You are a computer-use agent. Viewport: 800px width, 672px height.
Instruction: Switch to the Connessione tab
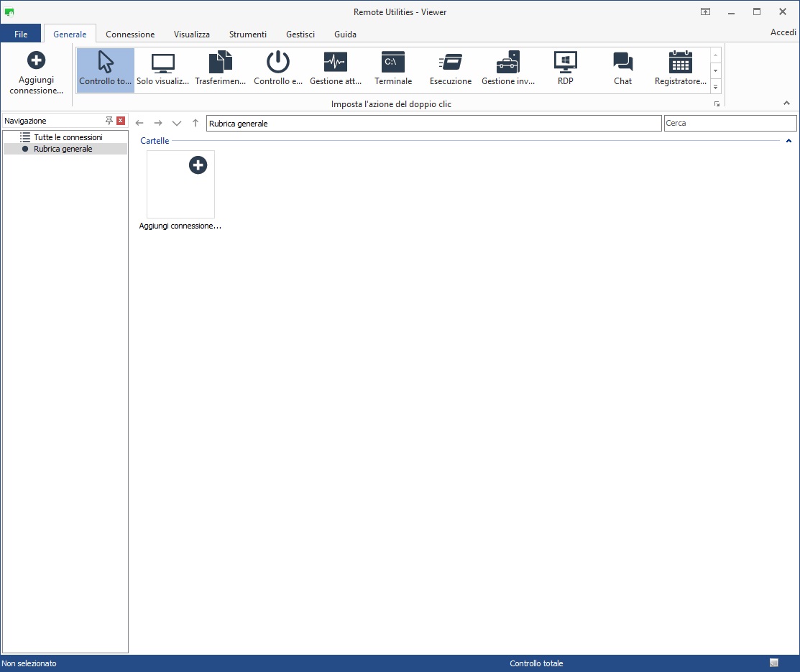tap(130, 34)
